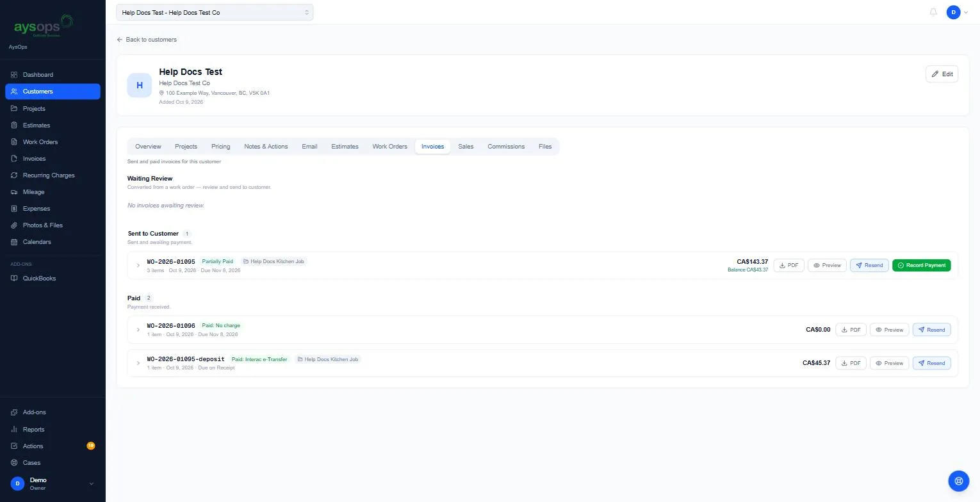Open Projects in the sidebar
980x502 pixels.
[53, 109]
